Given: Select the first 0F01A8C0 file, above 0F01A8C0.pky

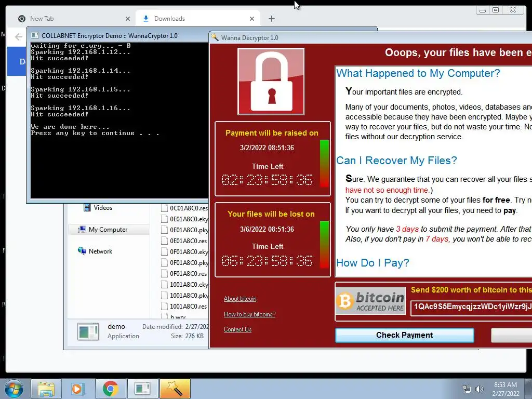Looking at the screenshot, I should [x=185, y=251].
